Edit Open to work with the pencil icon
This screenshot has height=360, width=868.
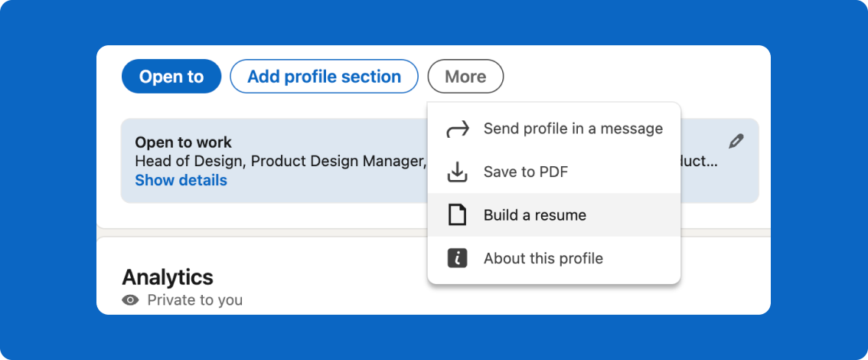[736, 141]
